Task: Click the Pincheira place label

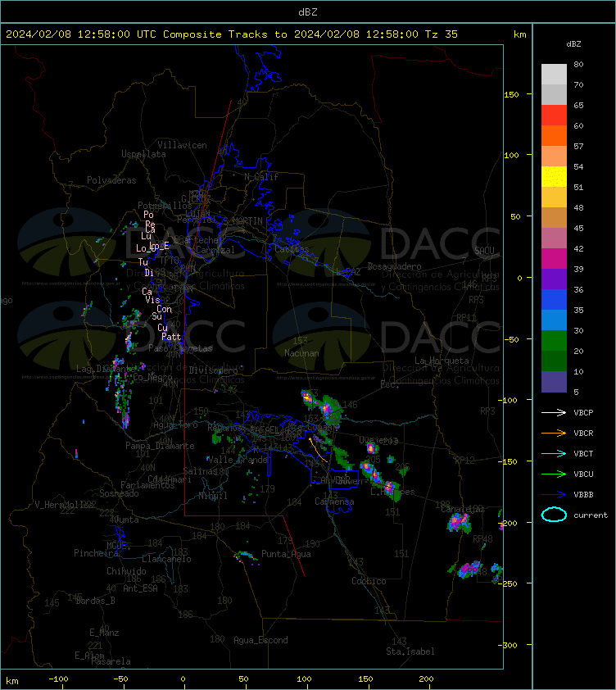Action: 96,552
